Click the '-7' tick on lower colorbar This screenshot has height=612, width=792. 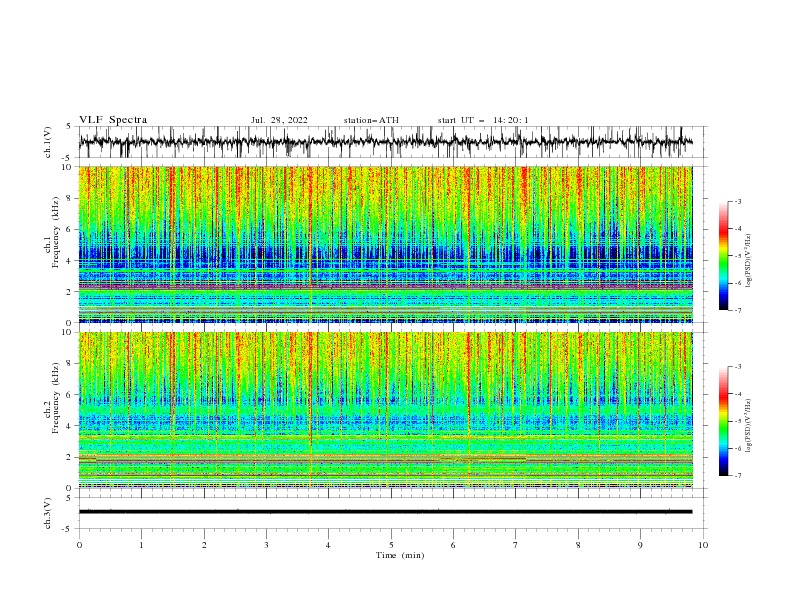(x=737, y=476)
